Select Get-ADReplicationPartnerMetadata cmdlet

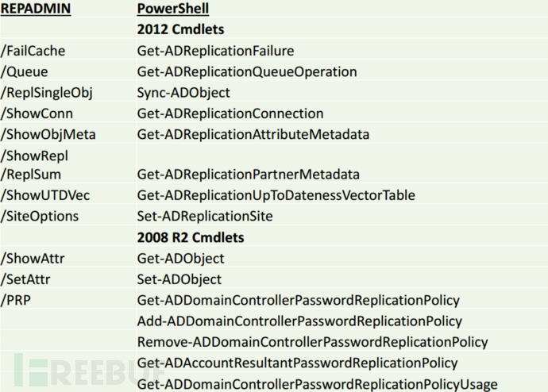click(x=248, y=175)
